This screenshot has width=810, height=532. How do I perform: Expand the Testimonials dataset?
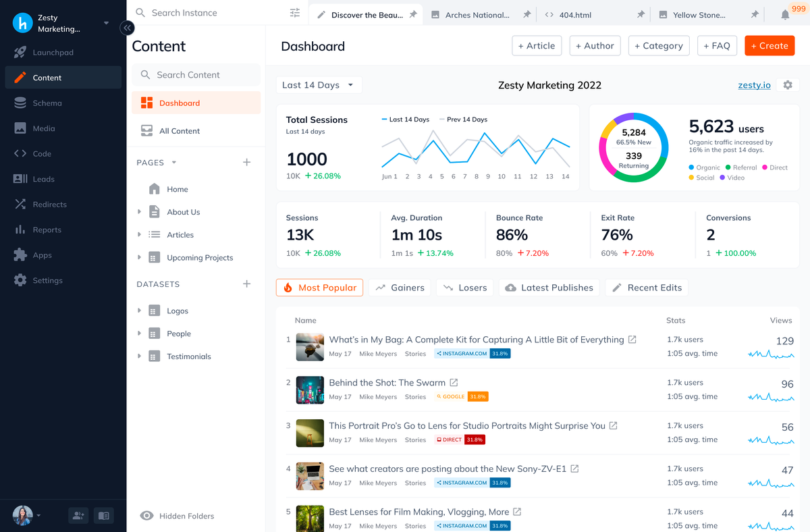tap(140, 356)
